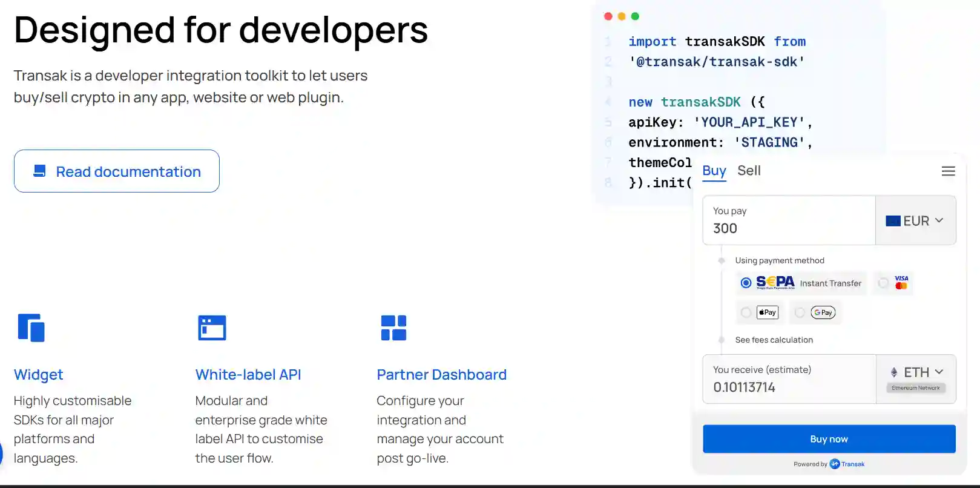Switch to the Sell tab
The height and width of the screenshot is (488, 980).
click(x=749, y=171)
